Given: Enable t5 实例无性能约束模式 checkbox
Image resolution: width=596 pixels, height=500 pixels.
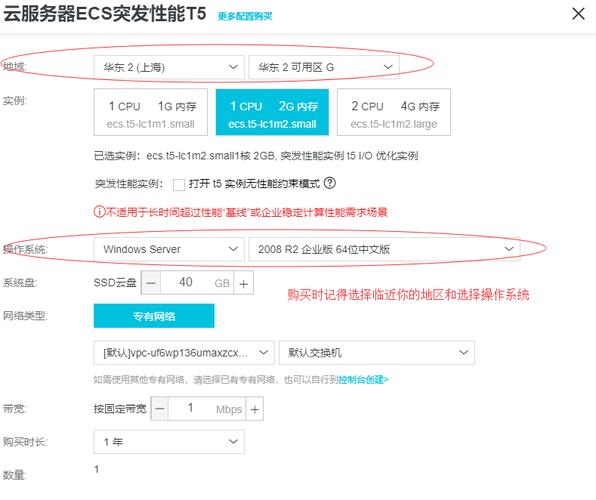Looking at the screenshot, I should click(179, 184).
